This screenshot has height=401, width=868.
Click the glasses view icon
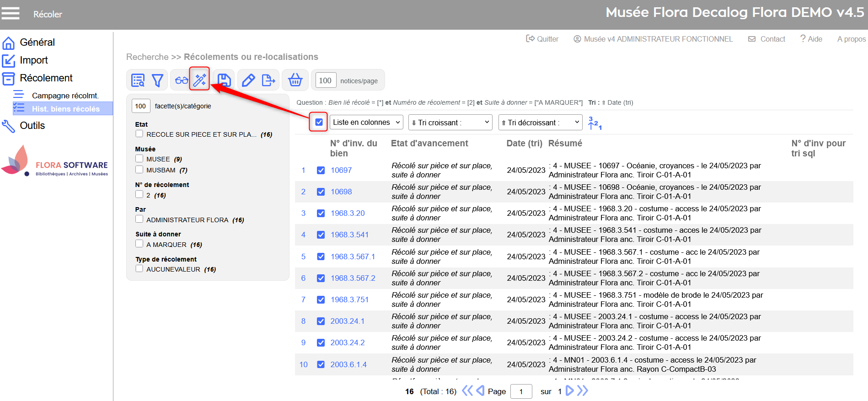click(x=182, y=80)
